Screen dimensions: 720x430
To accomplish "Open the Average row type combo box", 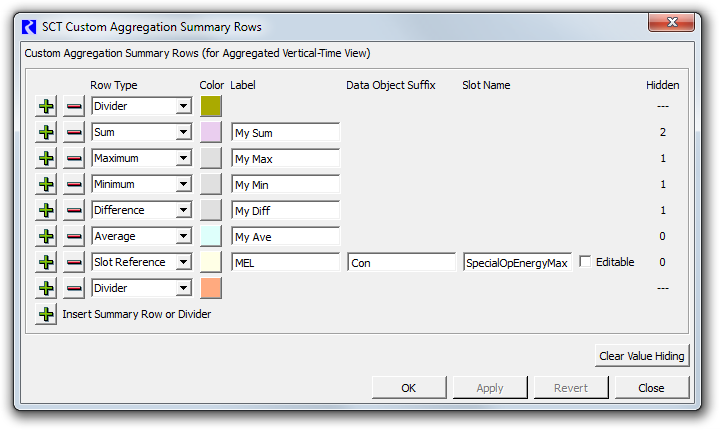I will click(x=141, y=236).
